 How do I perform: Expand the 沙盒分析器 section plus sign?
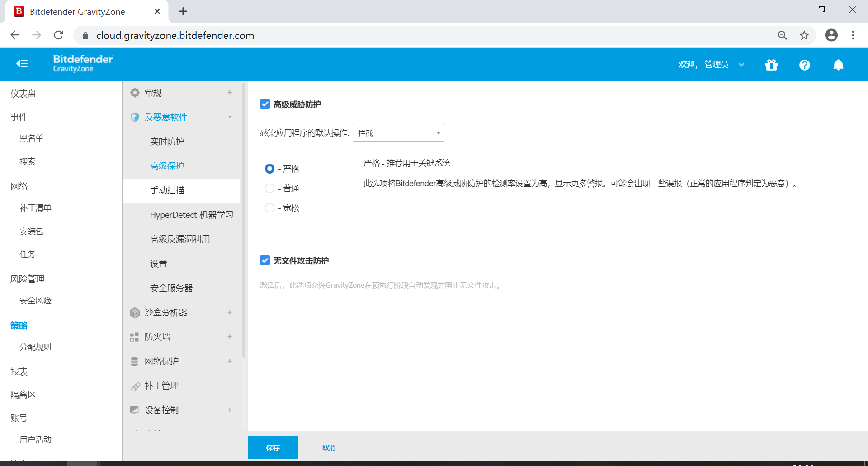230,312
